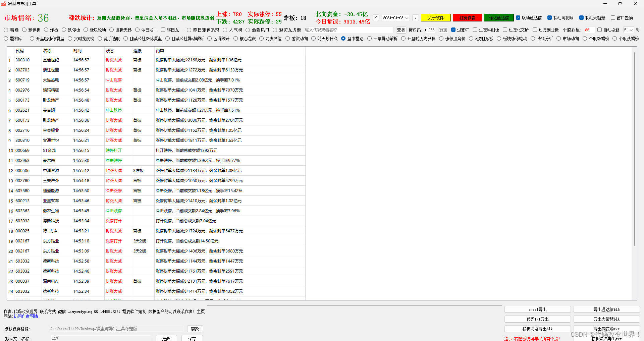Click the 激活 activate button

443,30
